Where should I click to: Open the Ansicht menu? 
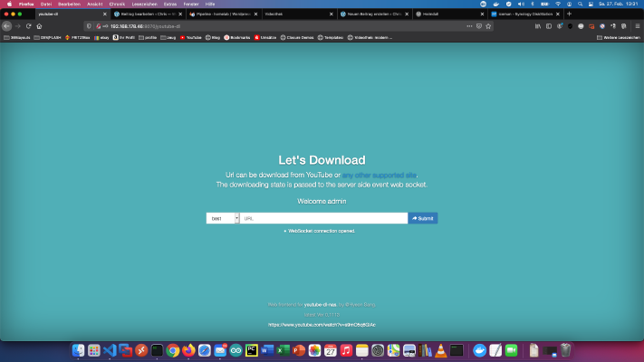click(94, 5)
